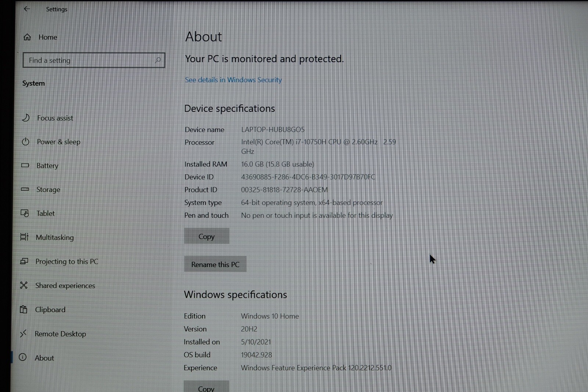
Task: Select the Pen and touch value
Action: click(x=317, y=215)
